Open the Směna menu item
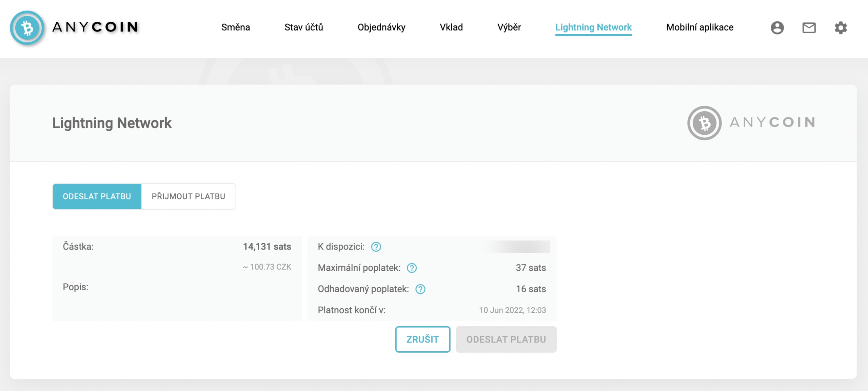This screenshot has height=391, width=868. (x=236, y=27)
